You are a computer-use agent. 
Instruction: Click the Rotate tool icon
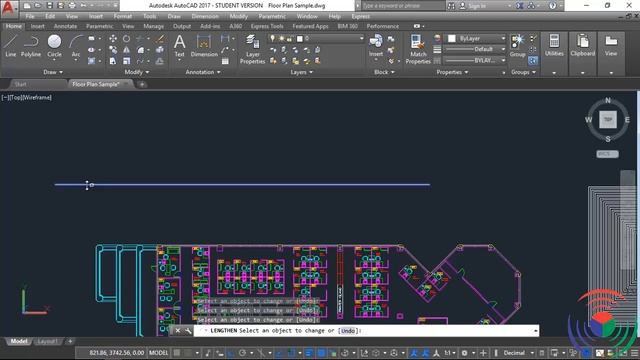coord(127,39)
